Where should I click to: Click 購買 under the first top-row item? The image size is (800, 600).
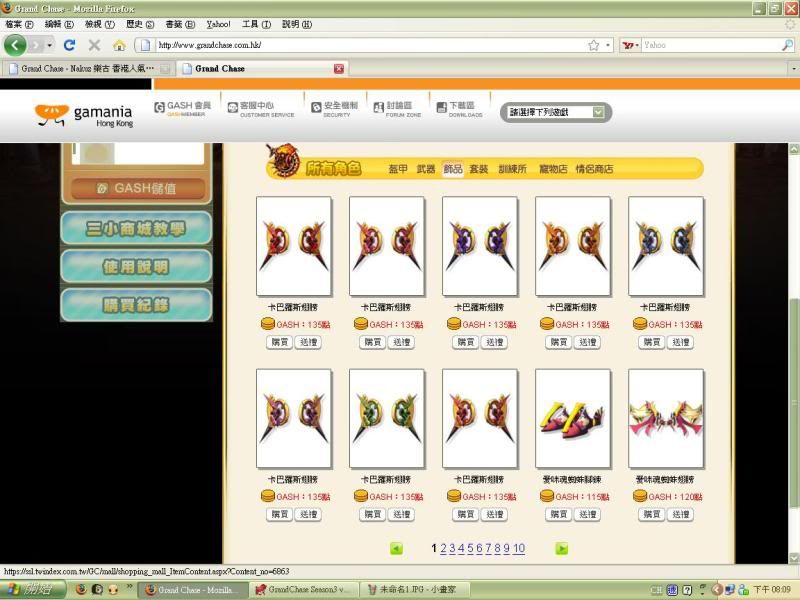[x=279, y=342]
